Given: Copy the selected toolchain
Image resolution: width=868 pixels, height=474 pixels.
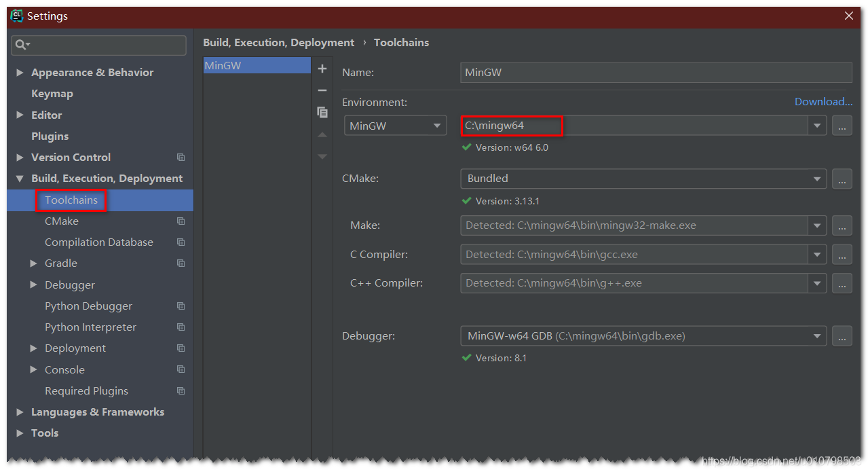Looking at the screenshot, I should tap(322, 112).
